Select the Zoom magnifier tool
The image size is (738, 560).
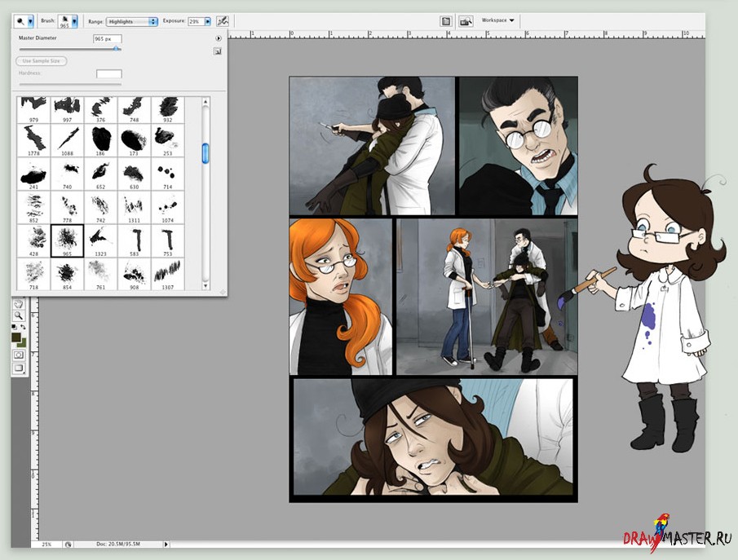coord(18,315)
